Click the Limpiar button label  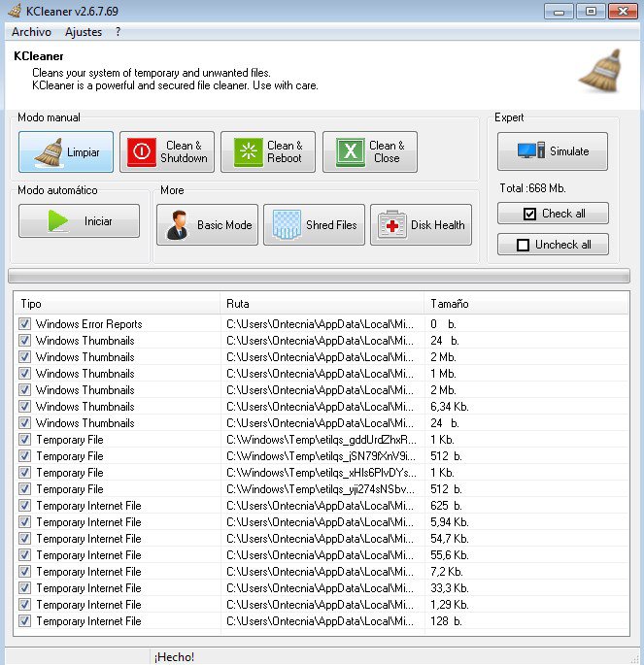click(x=84, y=152)
